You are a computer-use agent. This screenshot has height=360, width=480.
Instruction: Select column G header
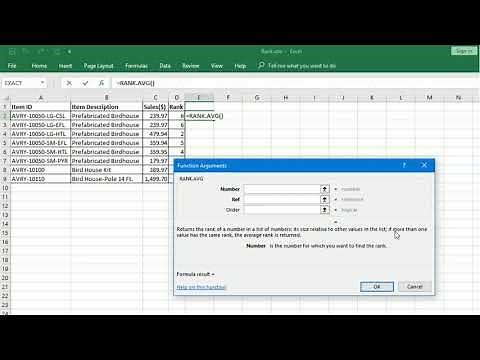(x=257, y=97)
